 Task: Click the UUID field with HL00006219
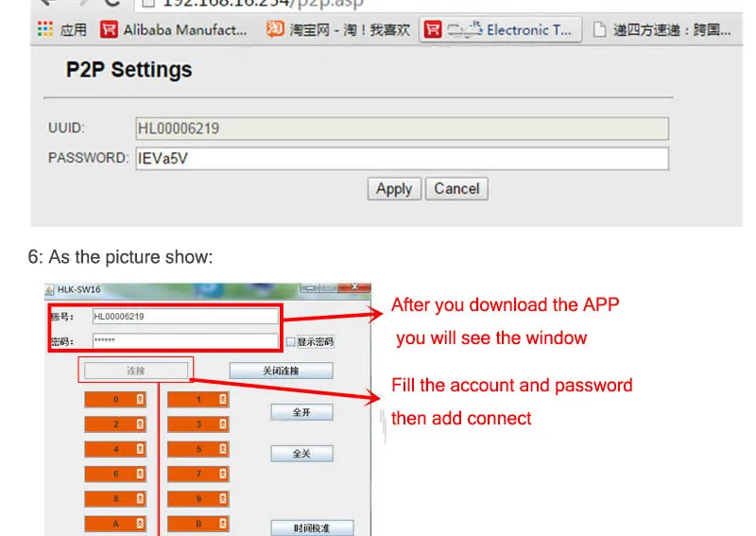[403, 129]
